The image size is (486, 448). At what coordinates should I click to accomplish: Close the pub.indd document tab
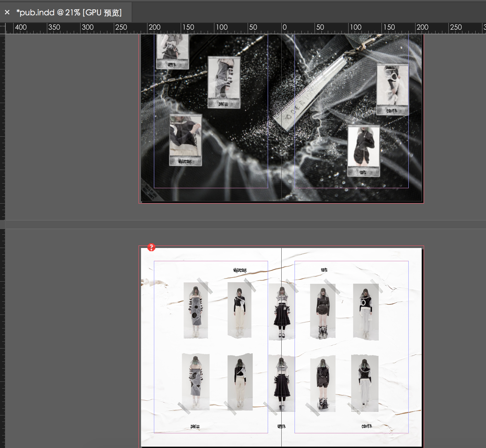pyautogui.click(x=7, y=13)
